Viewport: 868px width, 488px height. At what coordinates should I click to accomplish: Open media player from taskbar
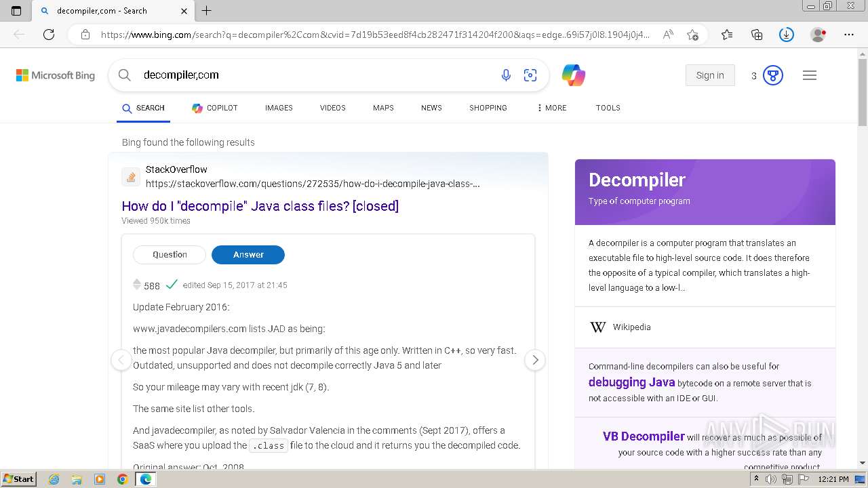pos(100,479)
